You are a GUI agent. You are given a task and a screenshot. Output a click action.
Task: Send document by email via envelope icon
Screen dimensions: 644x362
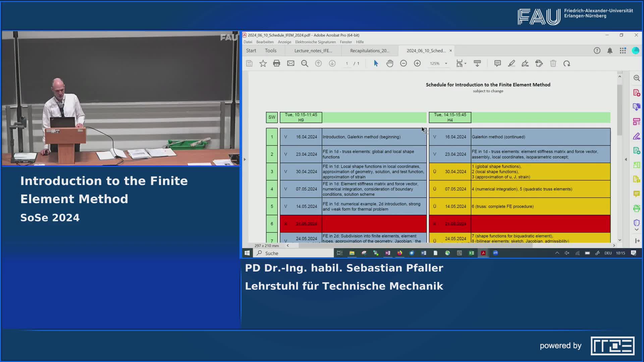[x=290, y=63]
